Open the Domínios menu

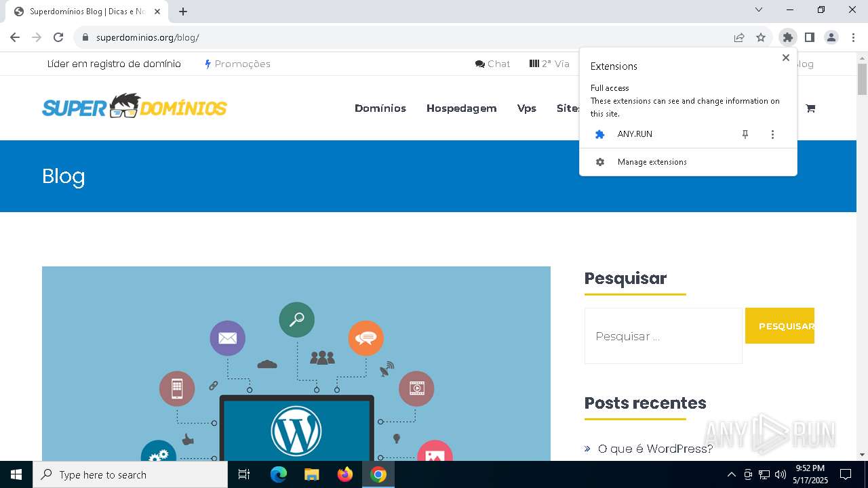pyautogui.click(x=380, y=108)
